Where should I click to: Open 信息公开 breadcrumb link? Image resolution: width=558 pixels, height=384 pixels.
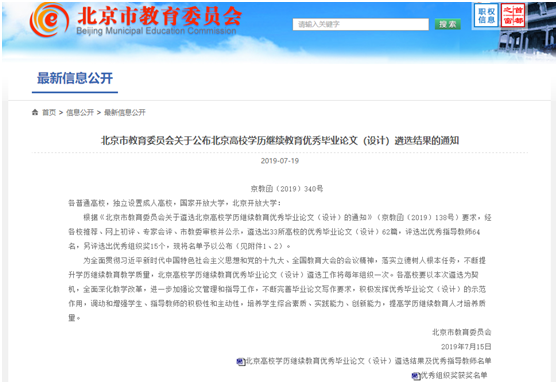(x=80, y=112)
